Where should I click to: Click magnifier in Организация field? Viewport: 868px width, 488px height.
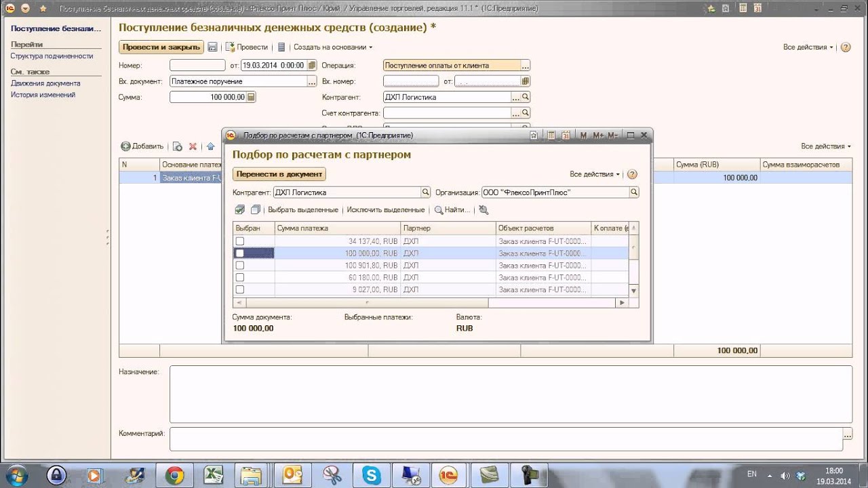click(x=634, y=192)
